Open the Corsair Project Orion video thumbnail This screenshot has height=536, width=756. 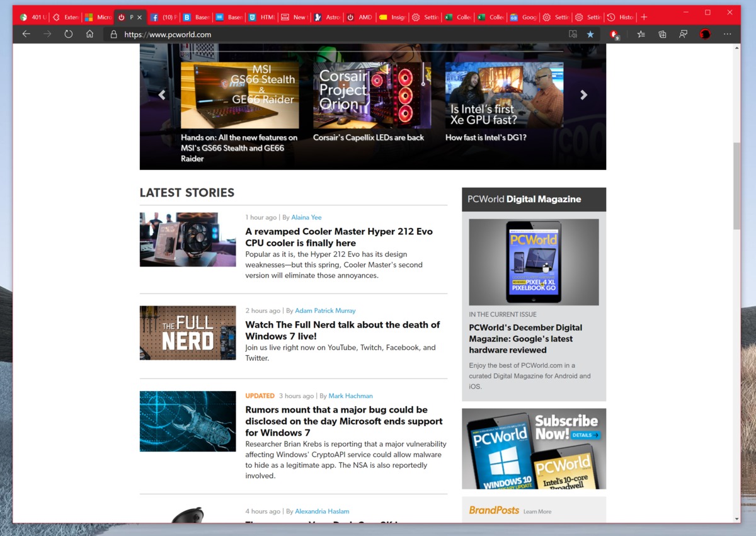tap(372, 95)
